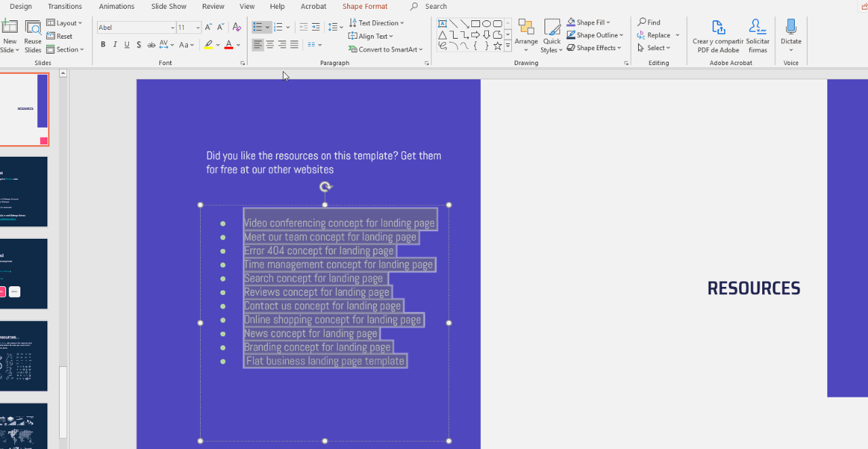This screenshot has height=449, width=868.
Task: Click Convert to SmartArt button
Action: (x=386, y=50)
